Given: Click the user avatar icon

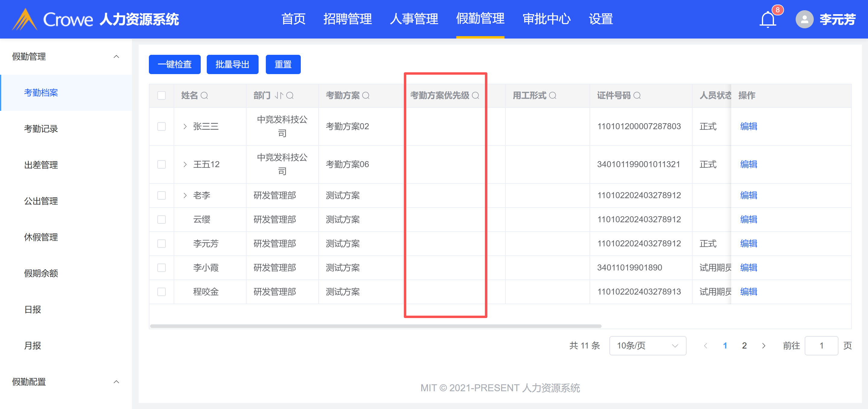Looking at the screenshot, I should point(804,20).
